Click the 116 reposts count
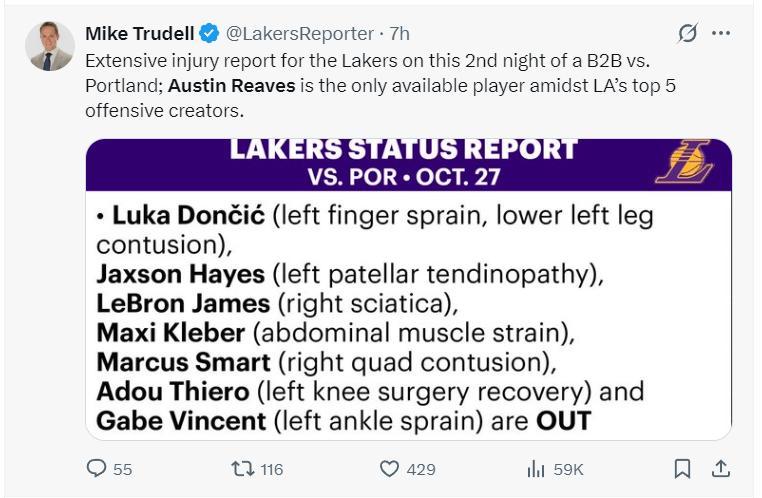762x498 pixels. click(272, 469)
